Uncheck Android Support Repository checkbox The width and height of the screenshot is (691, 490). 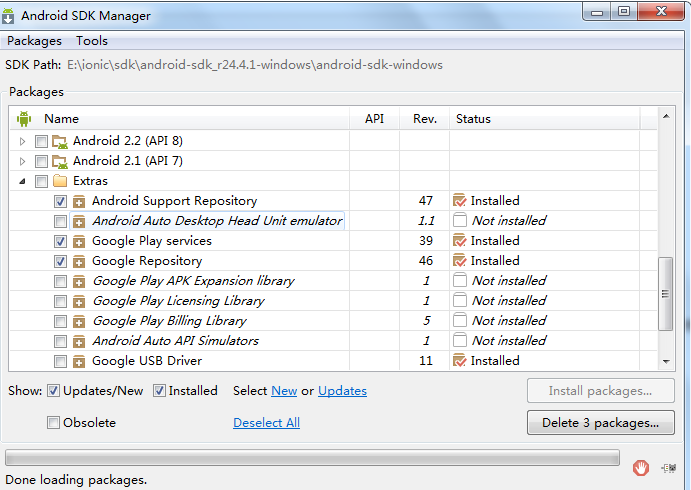(x=60, y=201)
